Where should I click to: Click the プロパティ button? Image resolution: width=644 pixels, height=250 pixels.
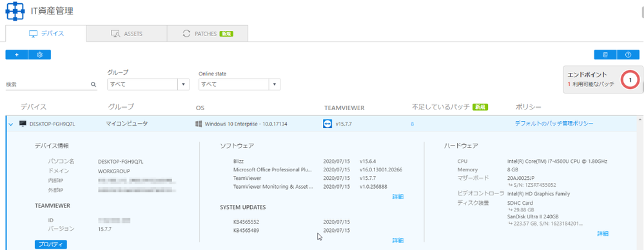[x=50, y=244]
